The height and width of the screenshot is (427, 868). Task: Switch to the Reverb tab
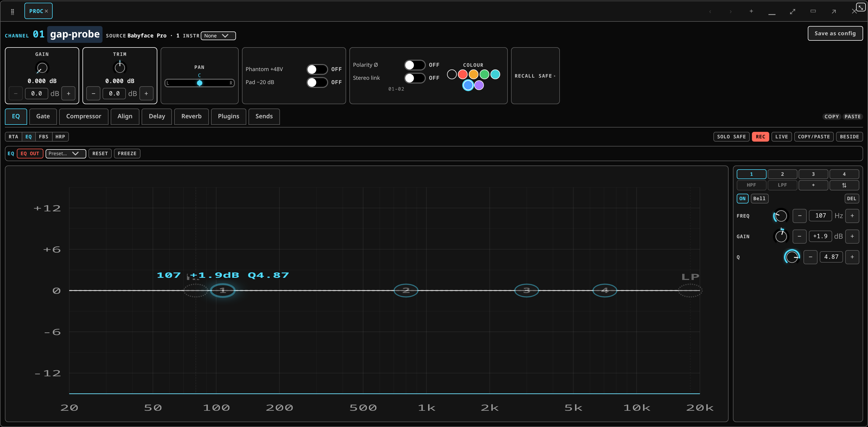[191, 117]
